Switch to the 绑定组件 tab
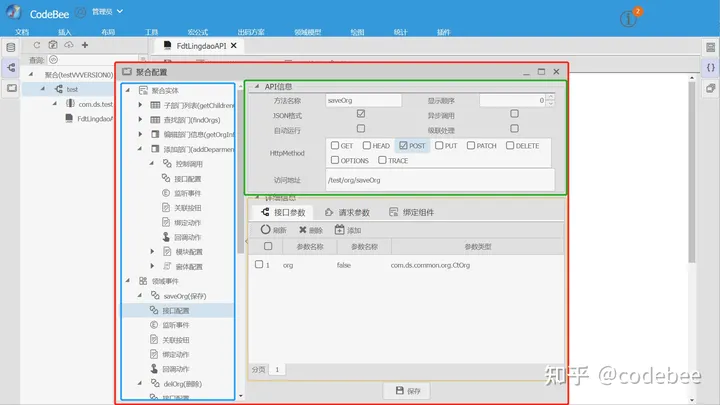 (x=411, y=213)
